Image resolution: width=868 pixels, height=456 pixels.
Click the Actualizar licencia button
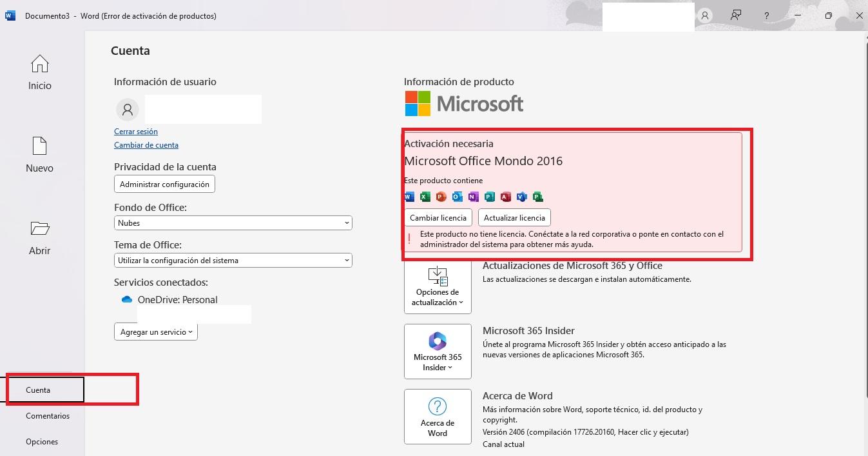tap(514, 217)
